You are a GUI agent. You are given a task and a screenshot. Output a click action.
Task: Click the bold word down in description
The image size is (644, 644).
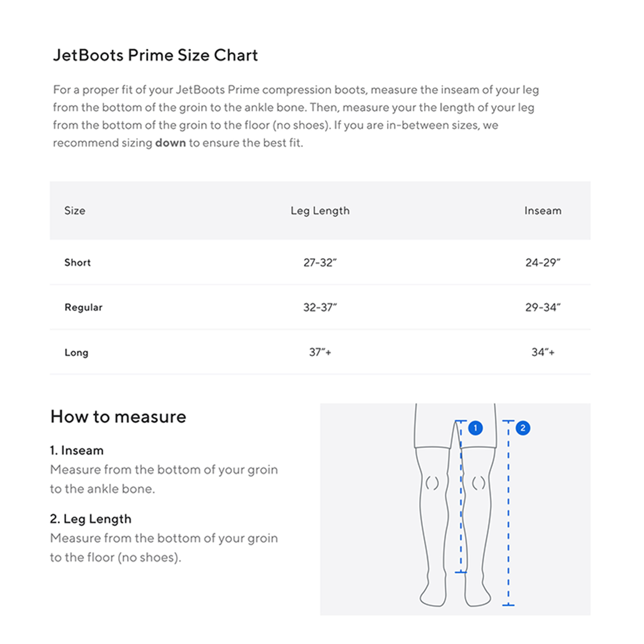click(171, 144)
